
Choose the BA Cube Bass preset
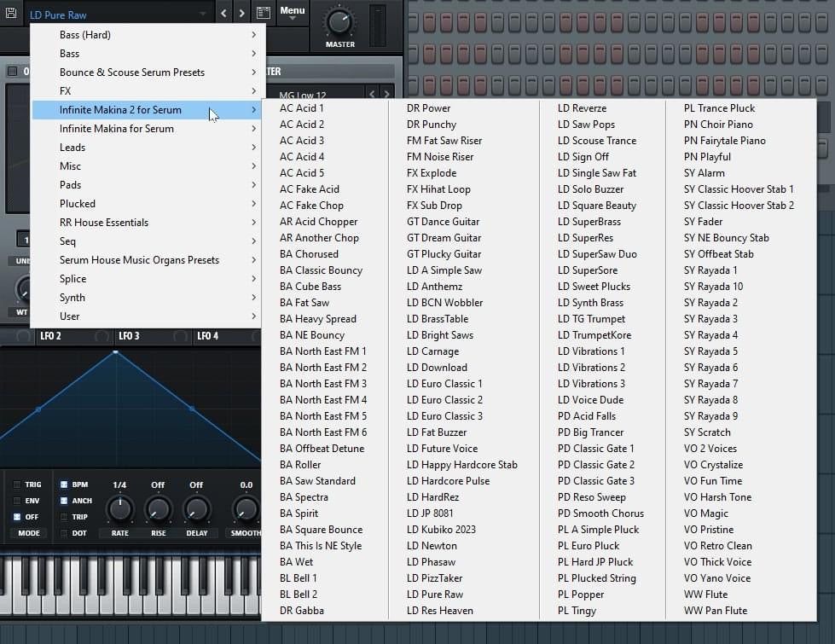(x=310, y=287)
